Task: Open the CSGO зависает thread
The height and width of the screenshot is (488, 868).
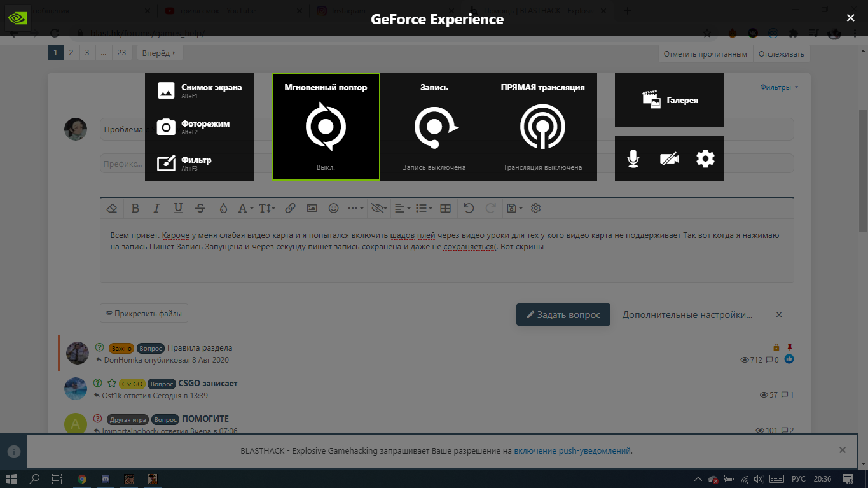Action: pyautogui.click(x=208, y=384)
